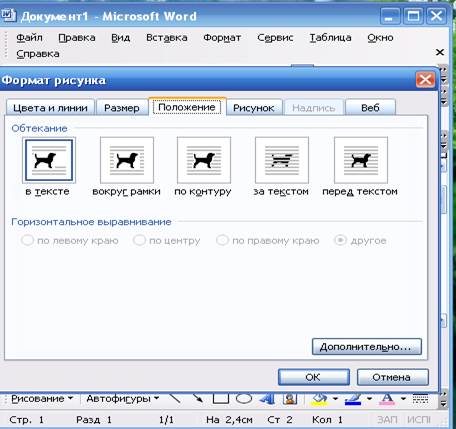Image resolution: width=456 pixels, height=429 pixels.
Task: Open the Рисование dropdown menu
Action: click(x=42, y=399)
